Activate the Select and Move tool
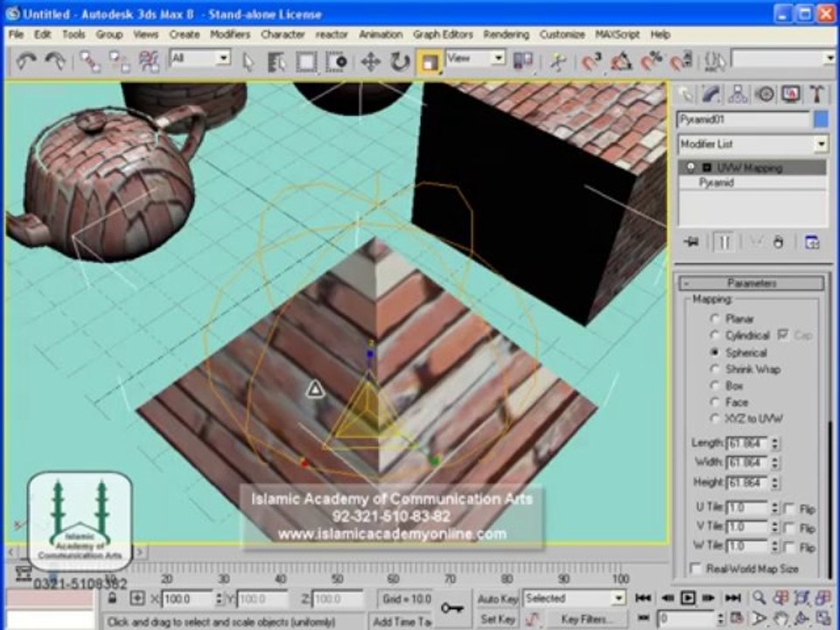This screenshot has width=840, height=630. click(371, 61)
